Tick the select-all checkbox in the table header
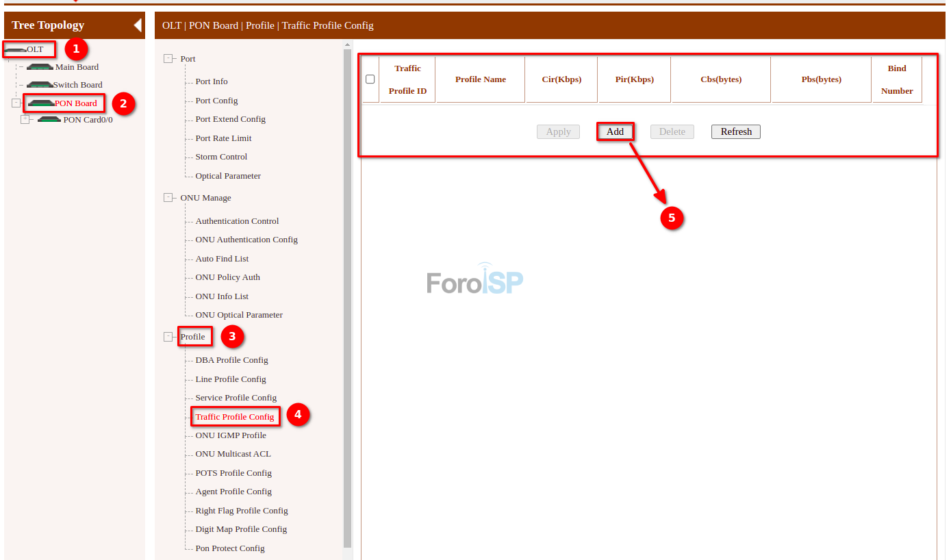951x560 pixels. pos(370,79)
